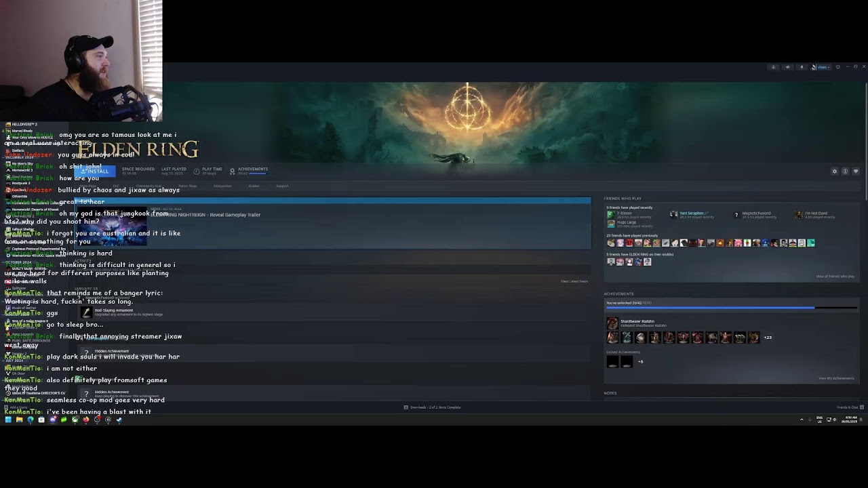
Task: Open game settings gear icon
Action: (x=835, y=171)
